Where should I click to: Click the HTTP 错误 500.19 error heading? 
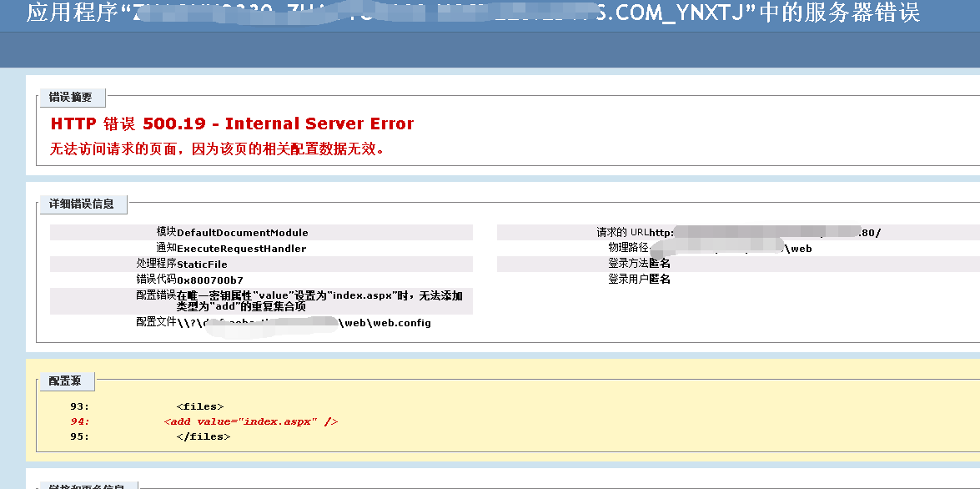click(x=232, y=124)
